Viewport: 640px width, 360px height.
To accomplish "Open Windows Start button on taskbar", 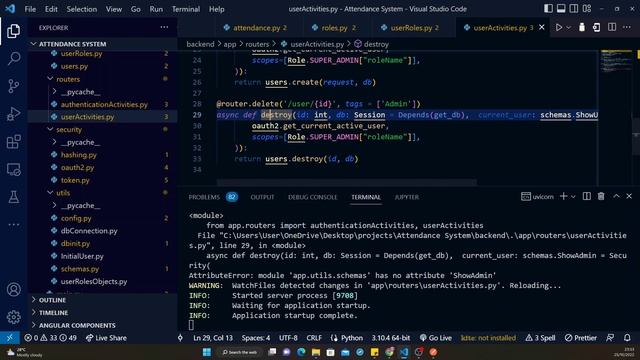I will tap(207, 352).
